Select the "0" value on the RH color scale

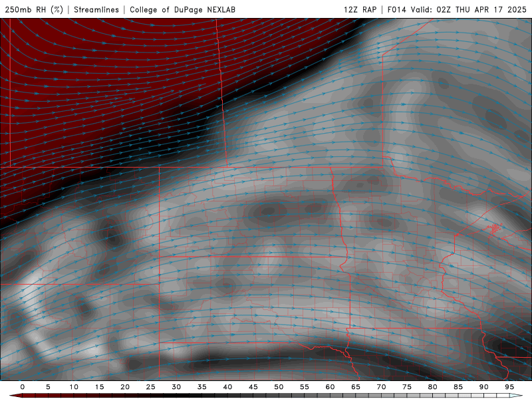(23, 387)
